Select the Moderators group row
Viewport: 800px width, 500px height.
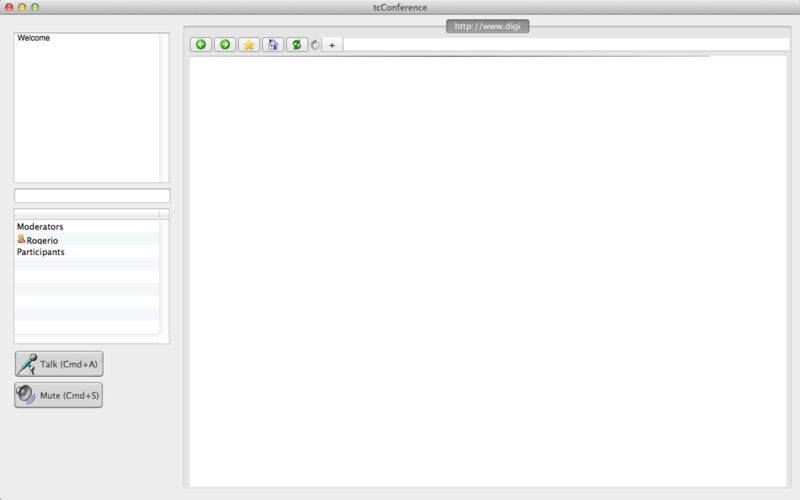40,227
